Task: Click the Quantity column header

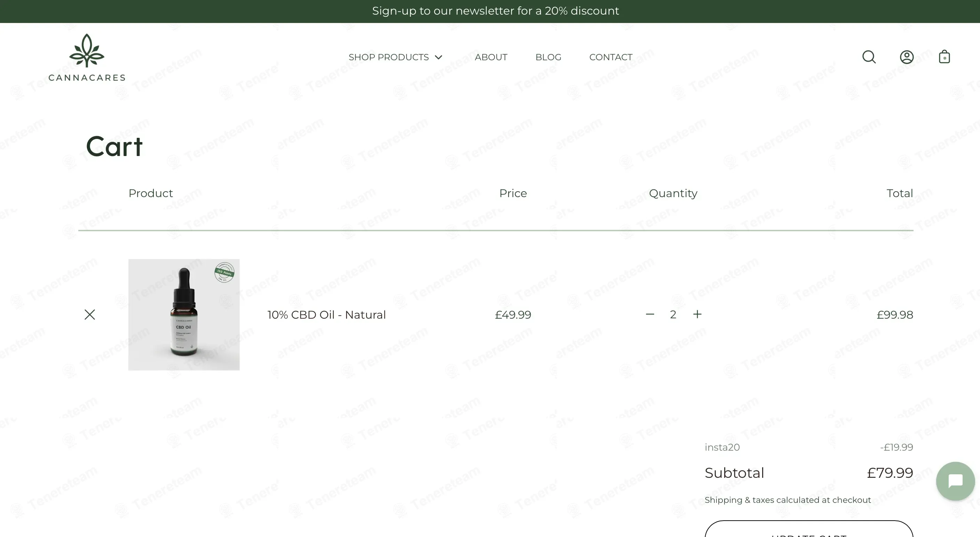Action: click(673, 193)
